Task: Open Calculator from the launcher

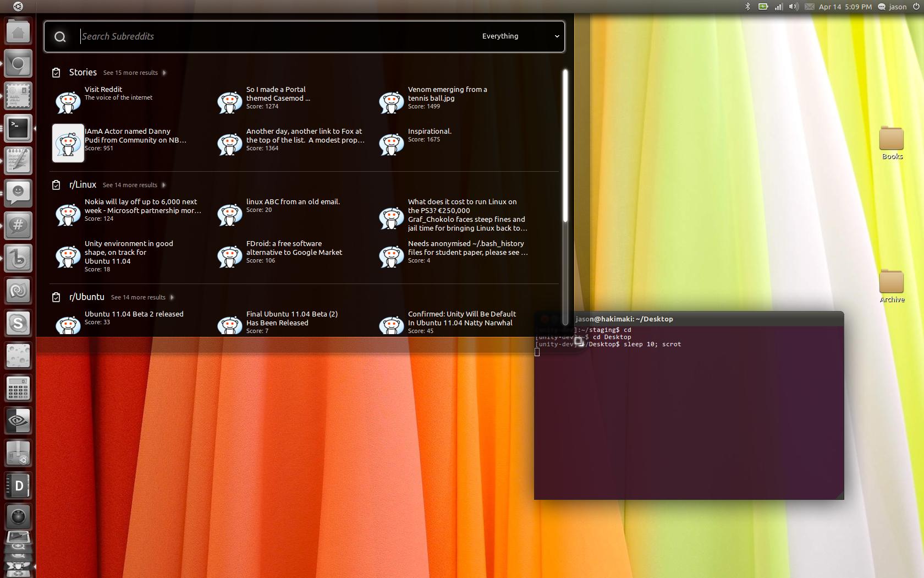Action: [18, 388]
